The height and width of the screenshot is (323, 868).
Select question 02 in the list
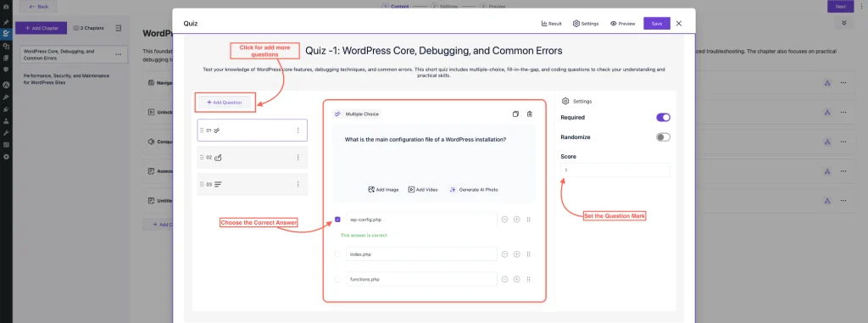point(252,158)
